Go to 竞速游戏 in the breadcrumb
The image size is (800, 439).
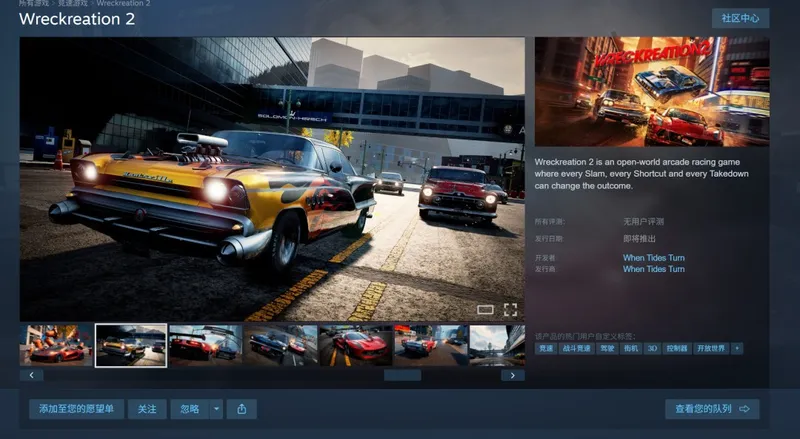(73, 3)
